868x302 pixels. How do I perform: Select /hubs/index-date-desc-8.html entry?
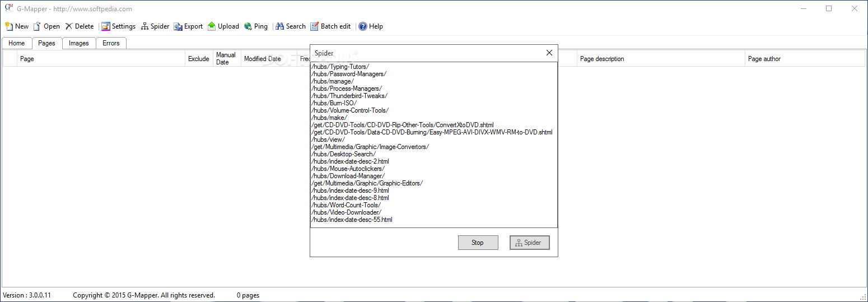tap(350, 198)
